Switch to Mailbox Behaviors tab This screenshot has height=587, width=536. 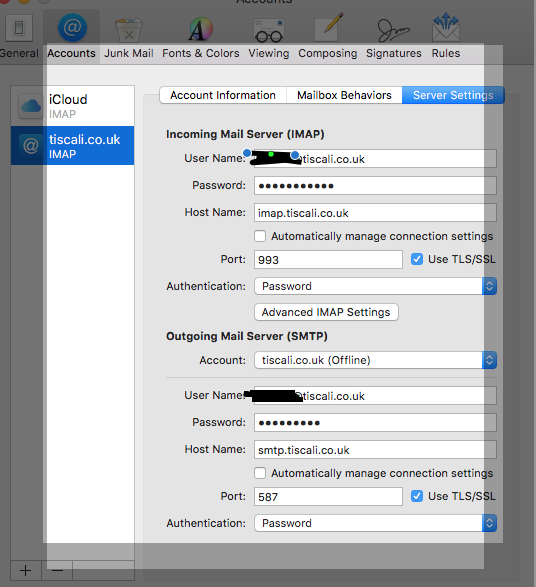pos(344,95)
